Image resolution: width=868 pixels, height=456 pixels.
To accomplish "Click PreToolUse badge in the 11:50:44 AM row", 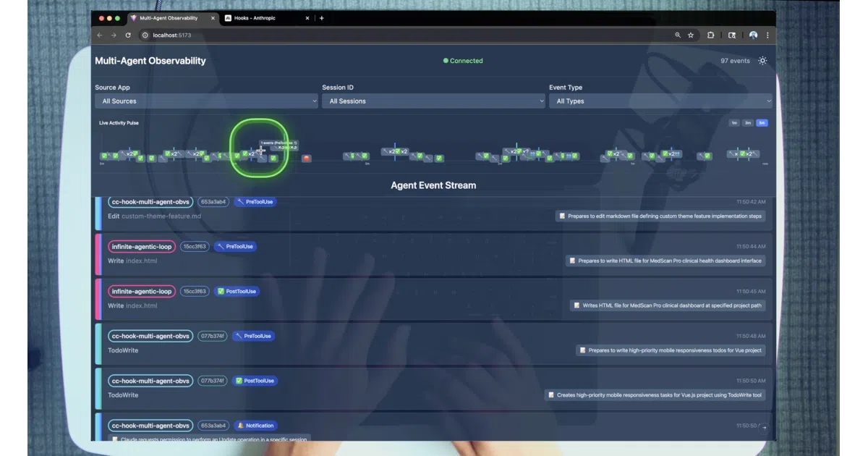I will pyautogui.click(x=236, y=247).
